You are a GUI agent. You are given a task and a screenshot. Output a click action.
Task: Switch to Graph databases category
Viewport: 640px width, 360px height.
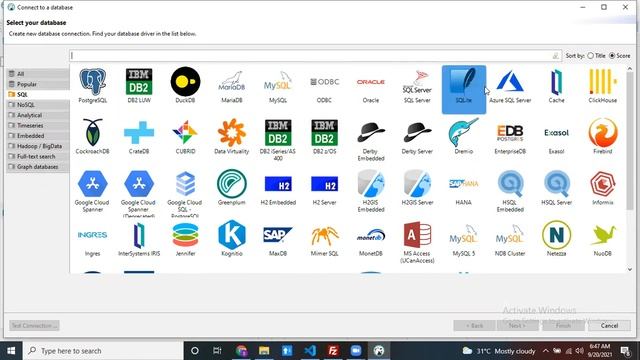pyautogui.click(x=38, y=167)
